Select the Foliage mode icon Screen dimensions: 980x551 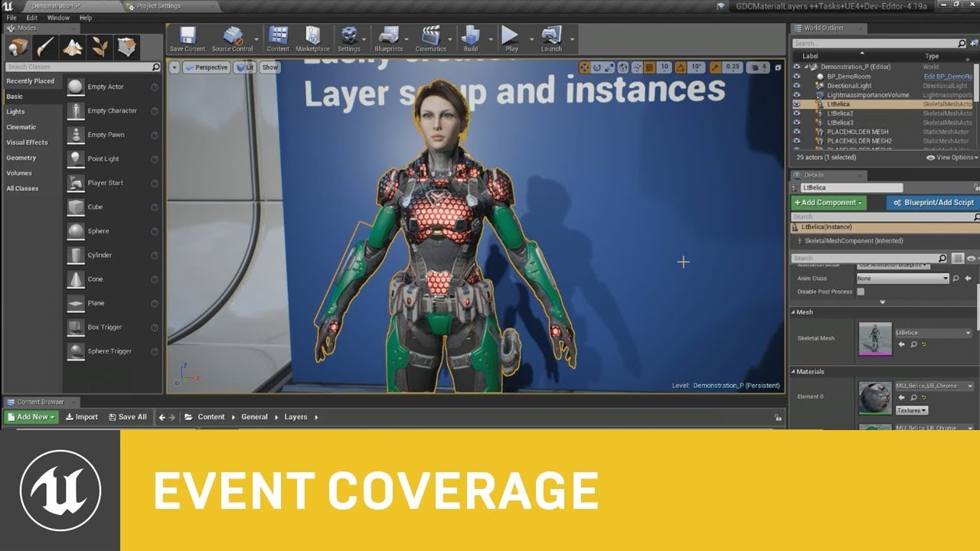(100, 47)
